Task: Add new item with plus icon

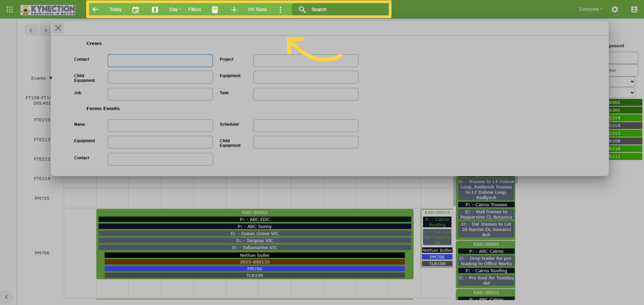Action: 234,9
